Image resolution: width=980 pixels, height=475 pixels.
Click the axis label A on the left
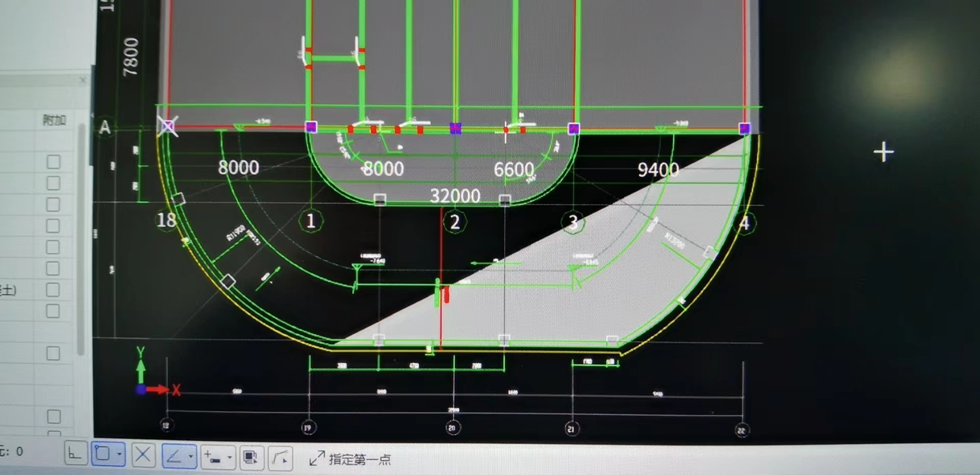tap(105, 127)
